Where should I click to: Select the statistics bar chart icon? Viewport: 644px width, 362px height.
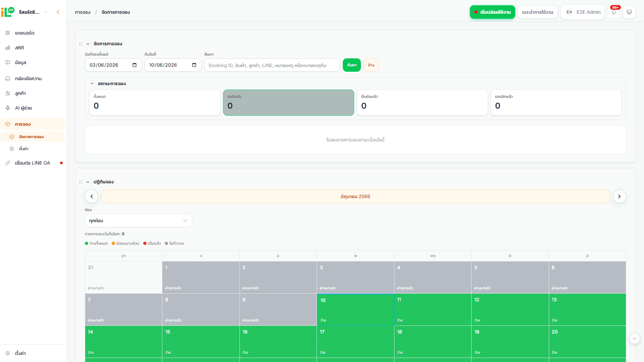[x=8, y=48]
